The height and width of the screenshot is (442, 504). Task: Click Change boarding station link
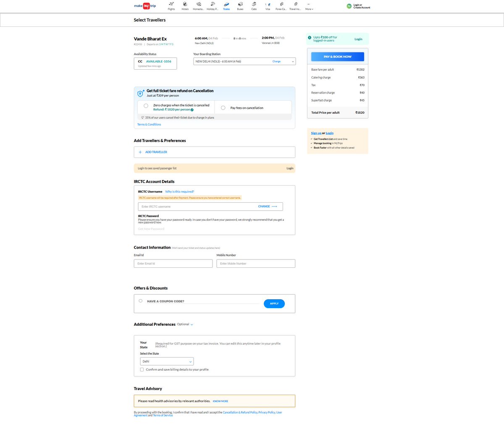pyautogui.click(x=276, y=61)
